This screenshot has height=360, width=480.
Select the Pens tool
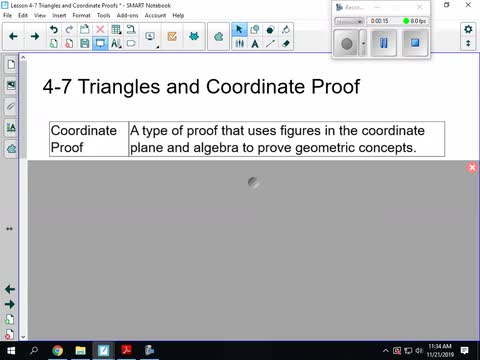[x=239, y=43]
